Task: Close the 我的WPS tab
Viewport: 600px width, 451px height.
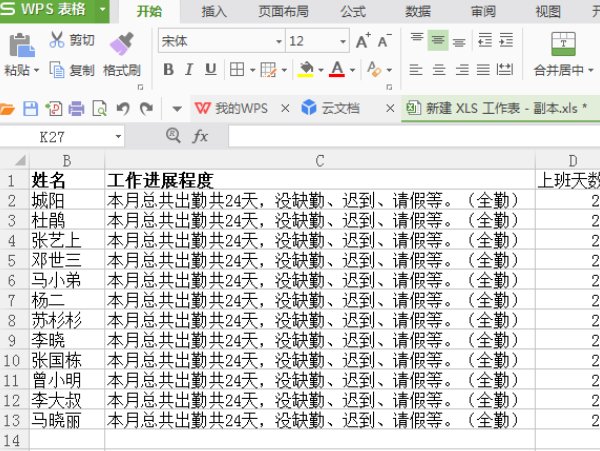Action: (285, 109)
